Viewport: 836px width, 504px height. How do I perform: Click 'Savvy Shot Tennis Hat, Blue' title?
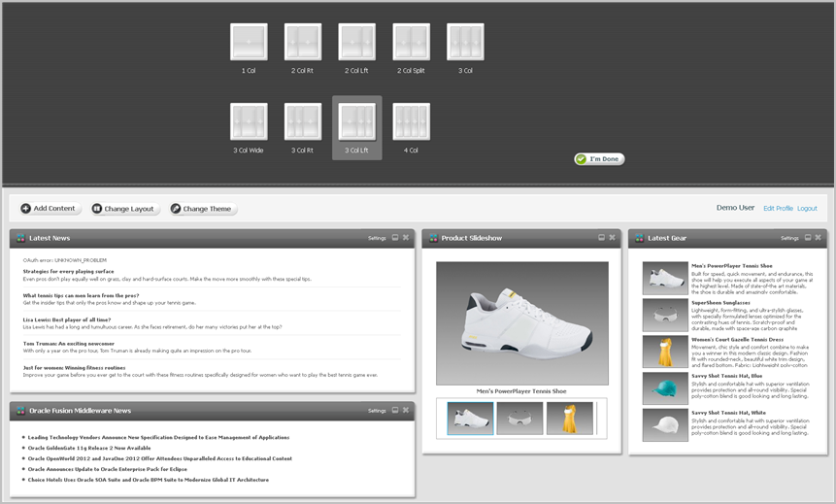(726, 376)
